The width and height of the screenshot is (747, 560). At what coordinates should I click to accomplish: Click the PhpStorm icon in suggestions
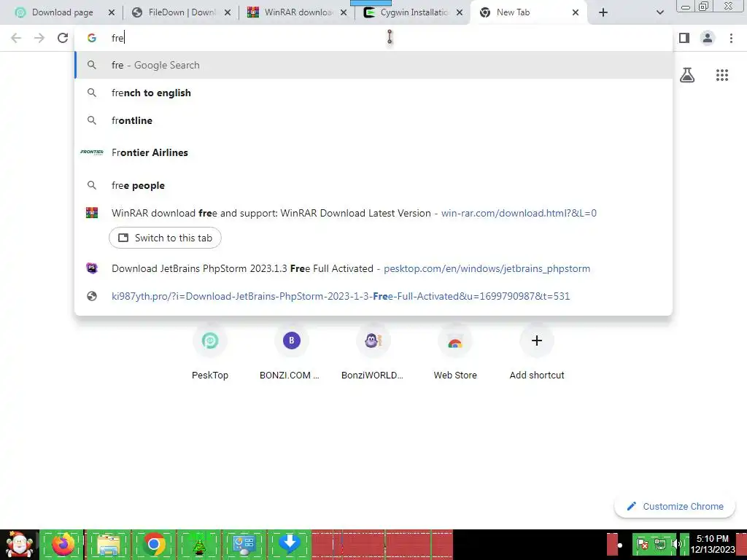(x=92, y=268)
